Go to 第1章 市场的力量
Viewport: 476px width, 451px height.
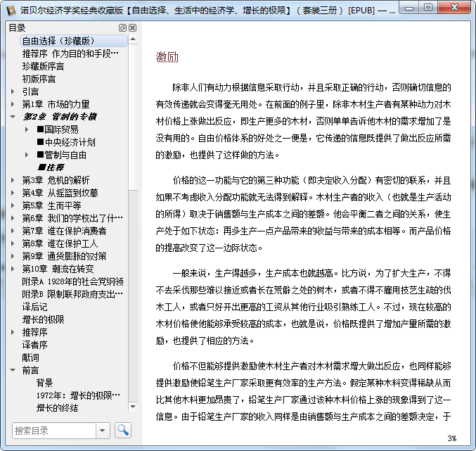[56, 104]
